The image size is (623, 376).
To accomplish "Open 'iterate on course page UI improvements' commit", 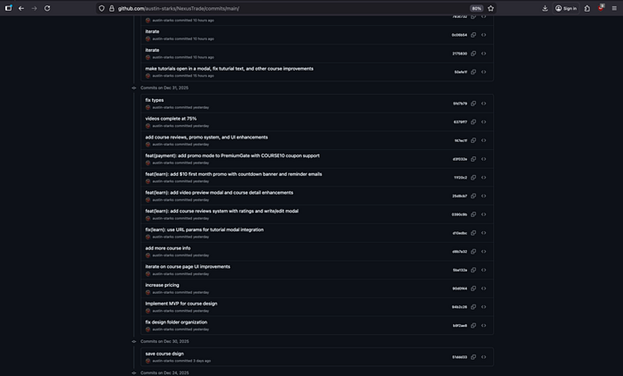I will (x=188, y=266).
